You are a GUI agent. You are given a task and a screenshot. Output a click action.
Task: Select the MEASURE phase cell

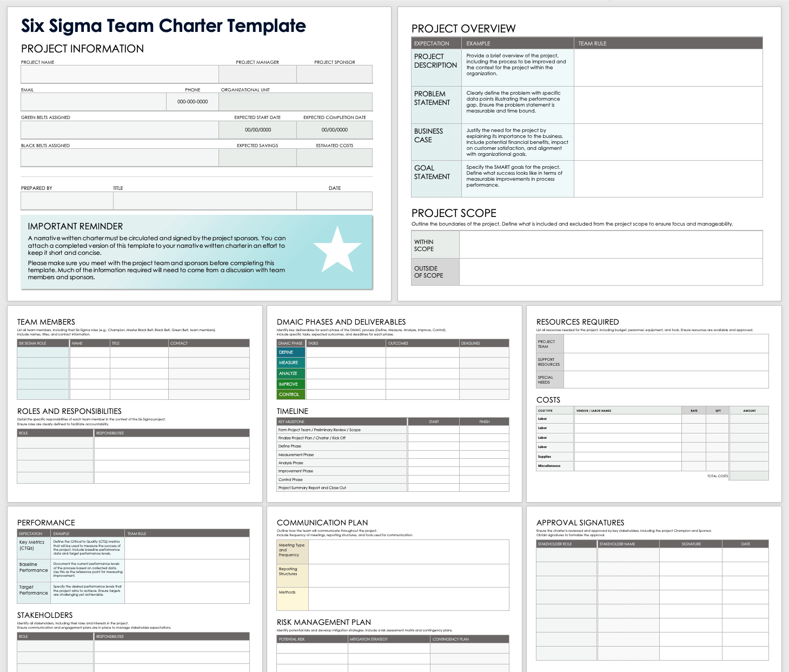(291, 363)
